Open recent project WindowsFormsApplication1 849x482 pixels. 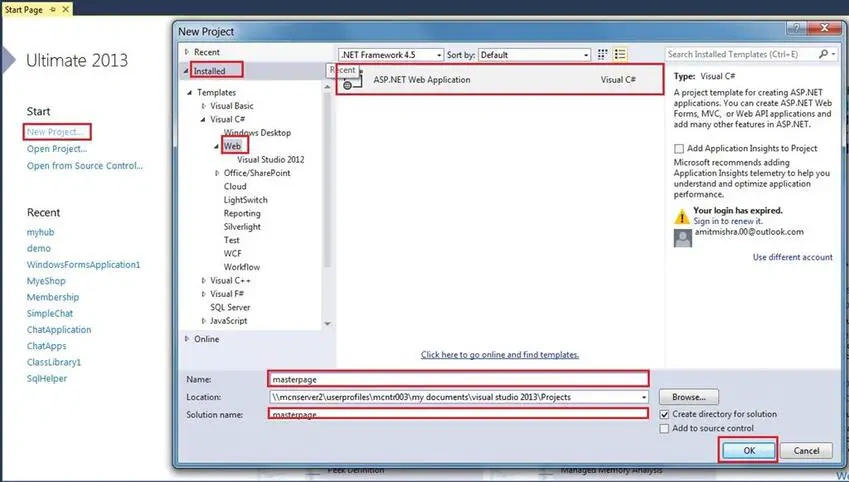point(83,265)
